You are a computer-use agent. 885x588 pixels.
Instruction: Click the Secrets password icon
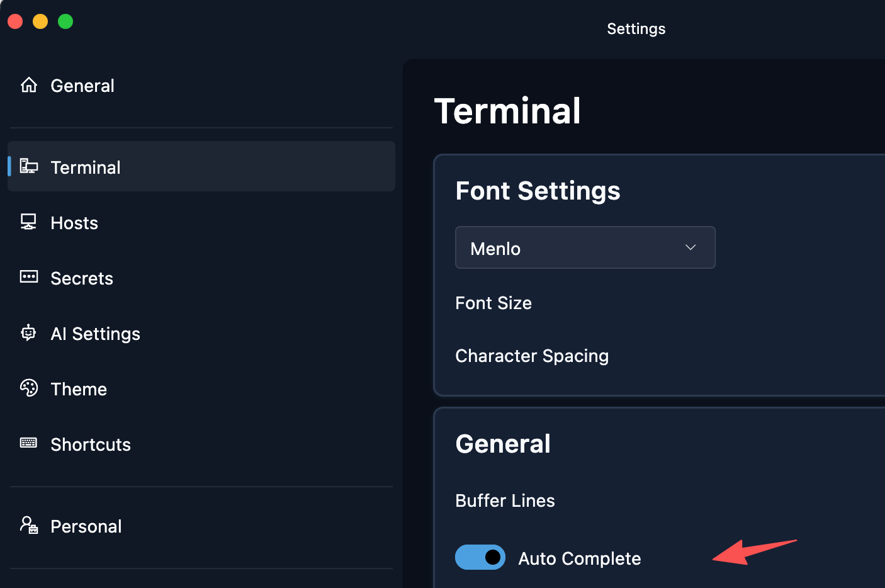tap(29, 277)
